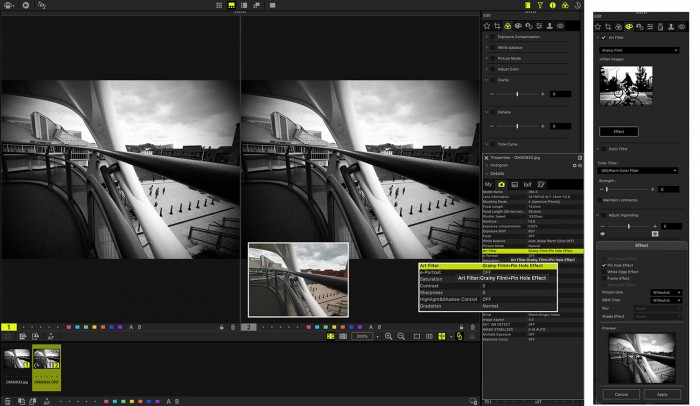Switch to the My tab in Properties

(488, 184)
